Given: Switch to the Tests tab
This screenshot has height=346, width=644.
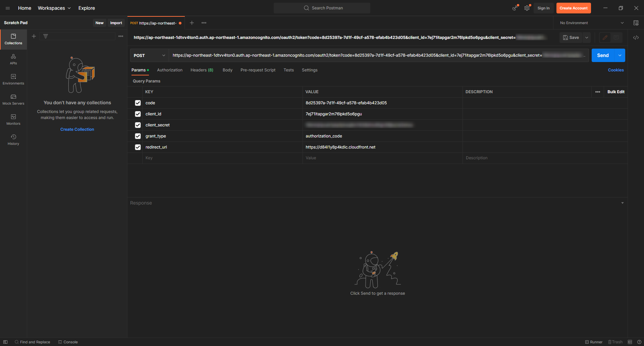Looking at the screenshot, I should click(x=288, y=70).
